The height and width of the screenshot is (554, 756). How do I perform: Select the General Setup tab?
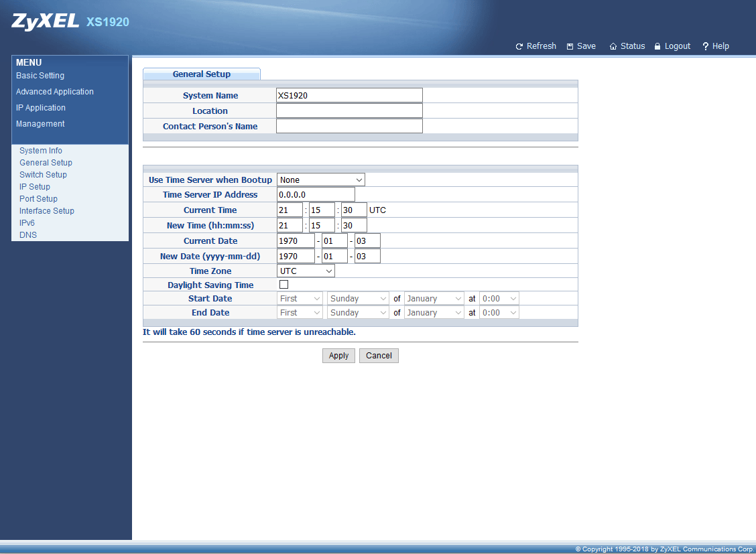coord(202,74)
